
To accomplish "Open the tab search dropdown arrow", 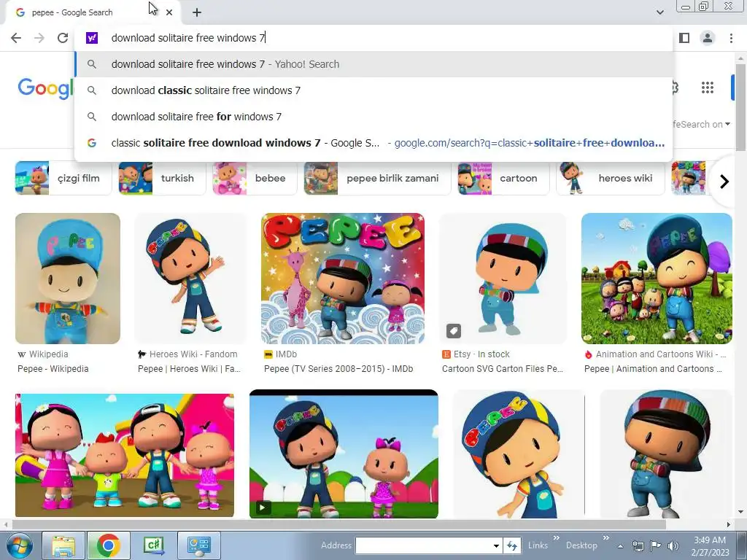I will coord(659,12).
